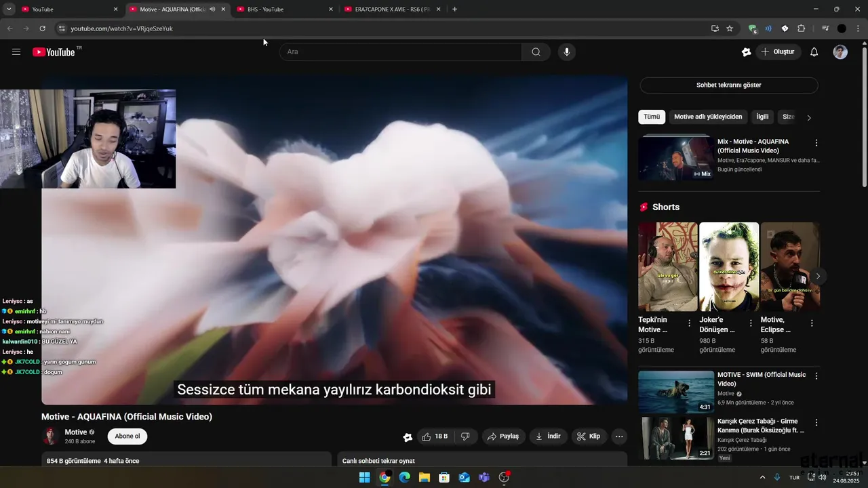Open options for Karışık Çerez Tabağı video

[816, 423]
